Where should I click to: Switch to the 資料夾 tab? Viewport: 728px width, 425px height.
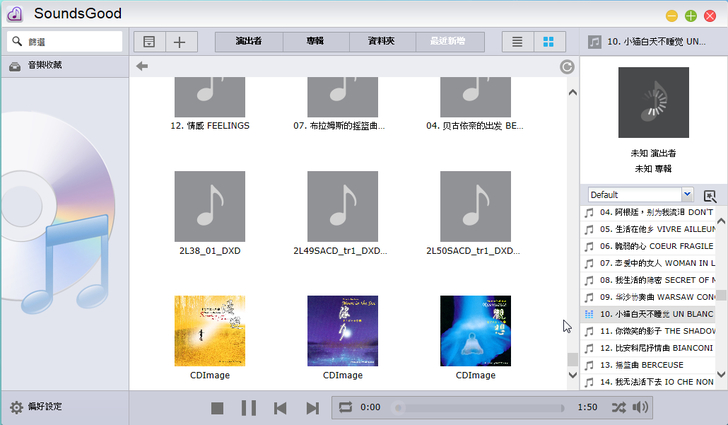coord(382,41)
